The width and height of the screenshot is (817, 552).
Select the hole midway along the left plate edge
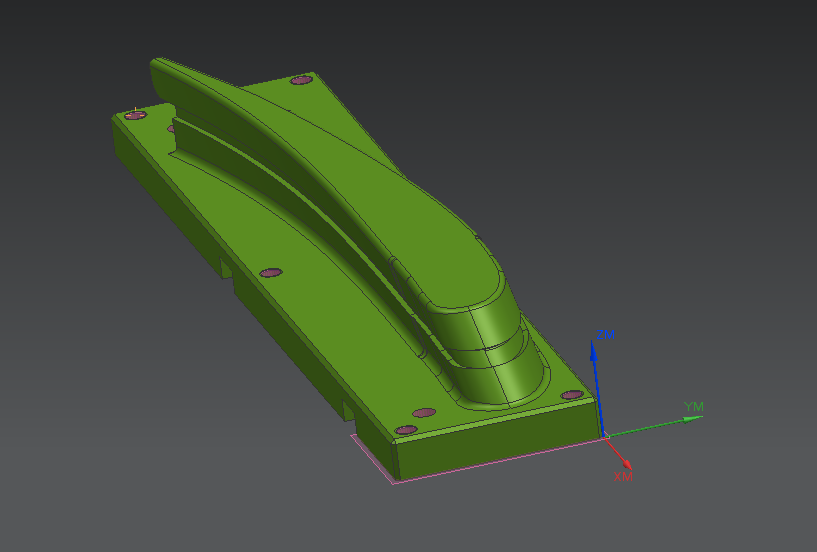coord(270,272)
